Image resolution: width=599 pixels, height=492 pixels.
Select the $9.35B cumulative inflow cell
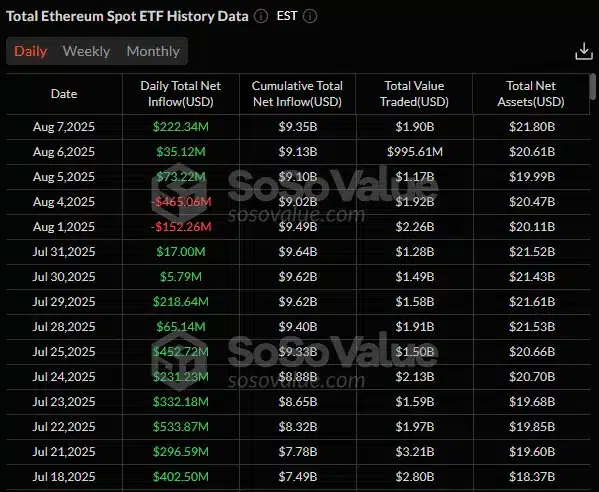(x=298, y=127)
